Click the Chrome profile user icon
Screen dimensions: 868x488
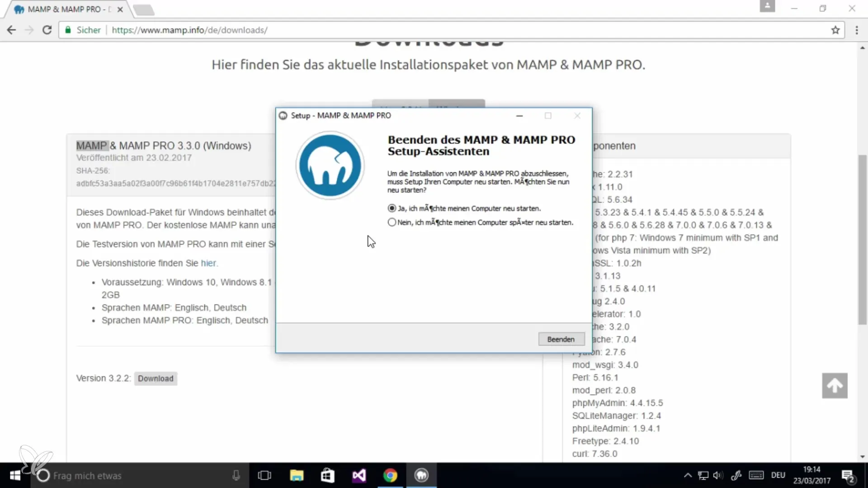tap(767, 6)
